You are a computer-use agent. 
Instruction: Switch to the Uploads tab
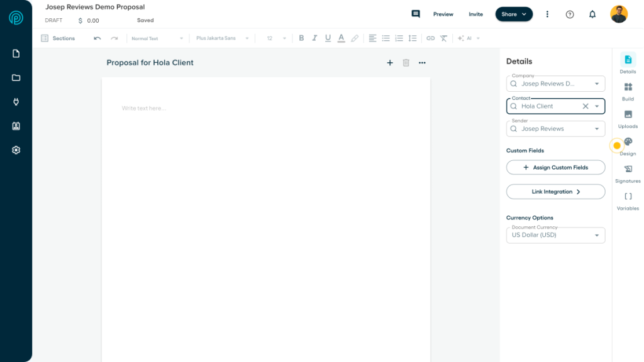[x=628, y=119]
